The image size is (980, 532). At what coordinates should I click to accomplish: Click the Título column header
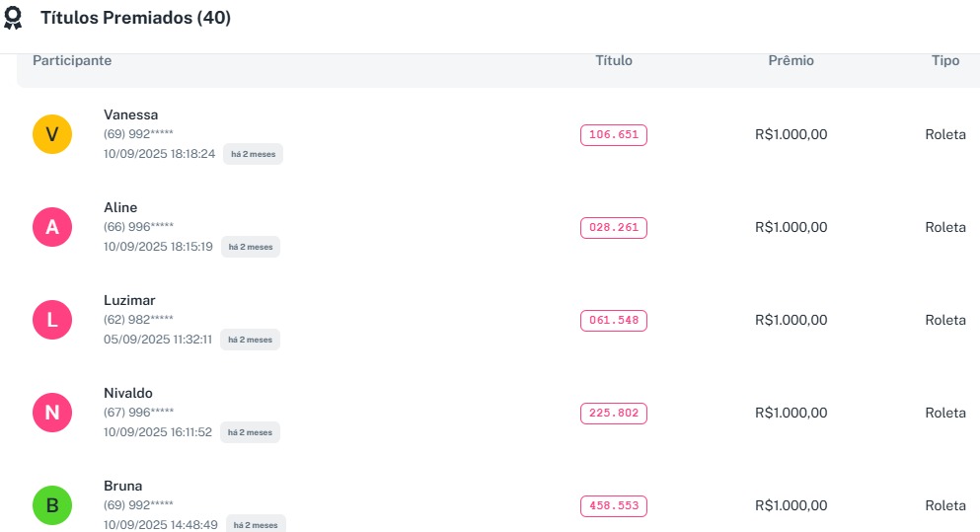pyautogui.click(x=614, y=60)
